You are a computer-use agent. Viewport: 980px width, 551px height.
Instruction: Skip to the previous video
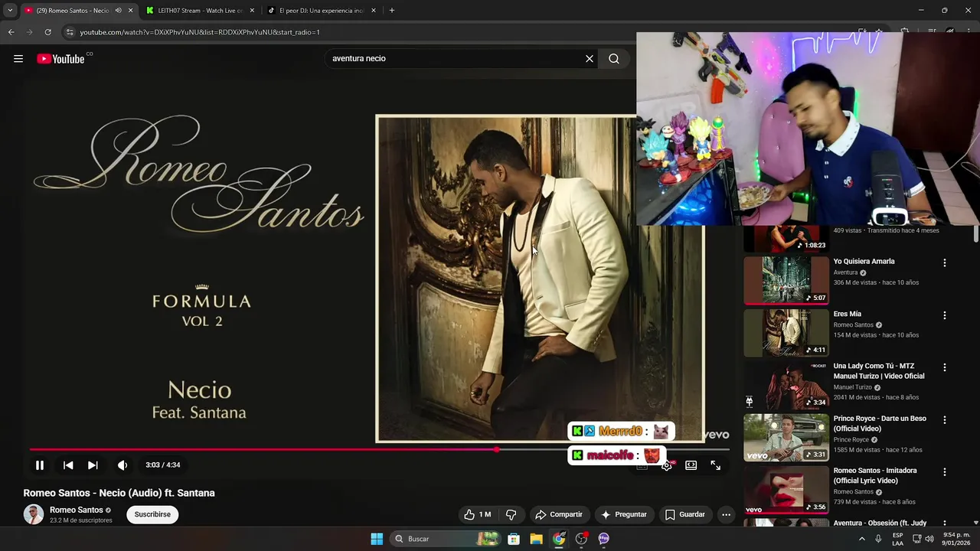68,465
